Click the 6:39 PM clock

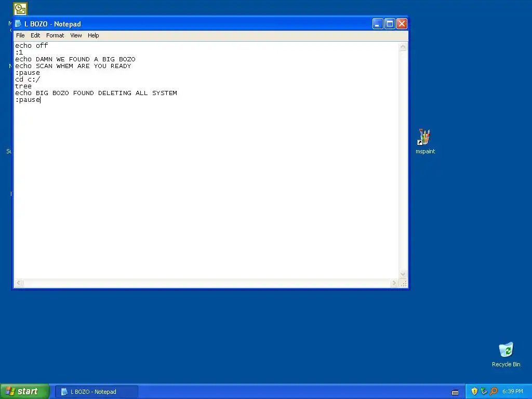click(x=513, y=392)
